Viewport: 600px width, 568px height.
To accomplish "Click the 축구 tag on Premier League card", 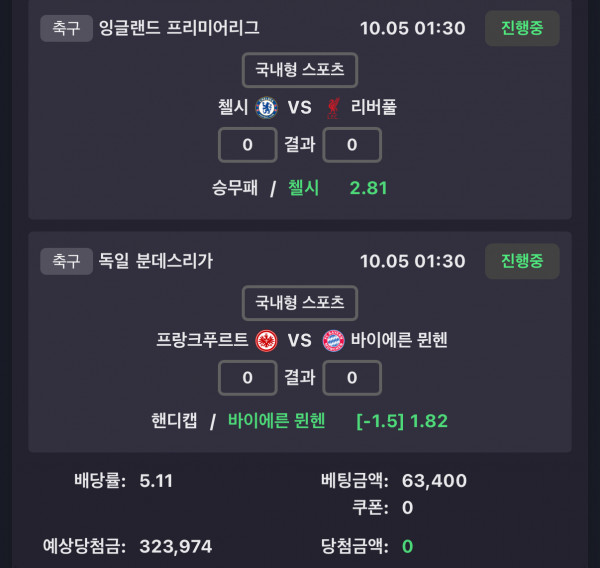I will [x=66, y=28].
